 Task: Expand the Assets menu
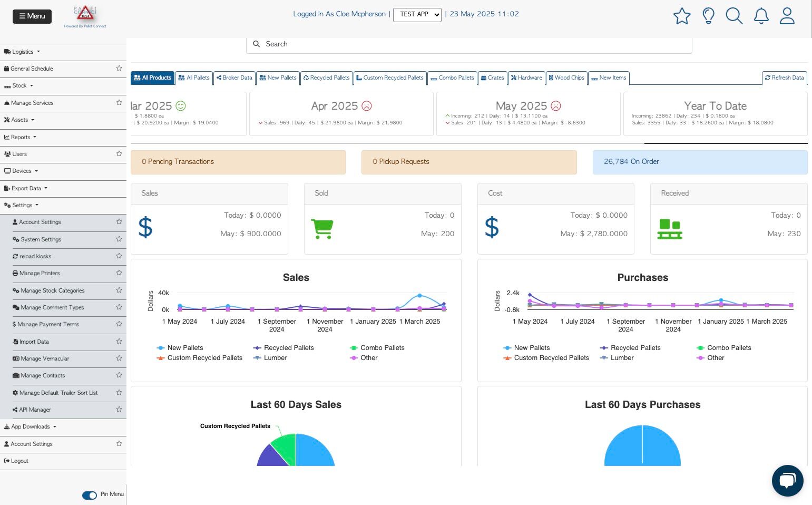19,120
